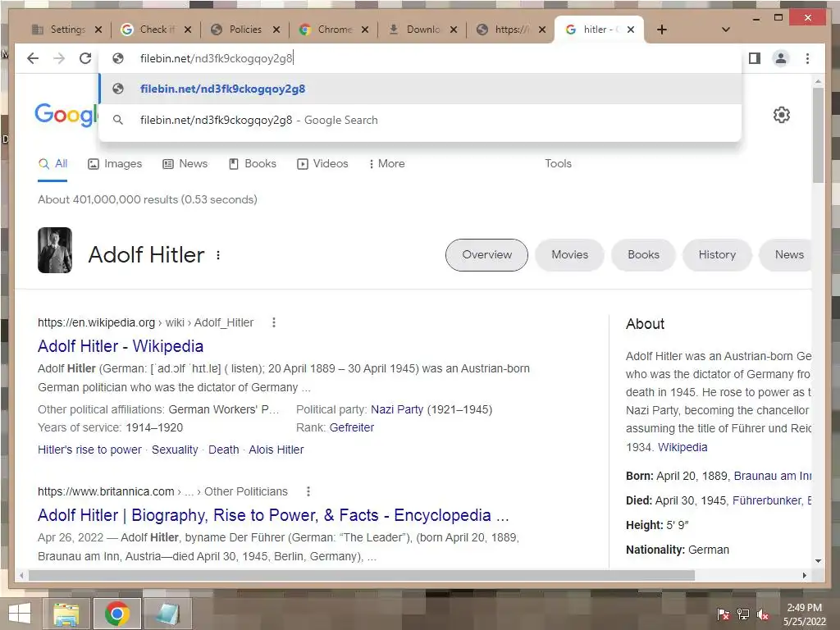
Task: Open the Chrome profile avatar icon
Action: click(781, 58)
